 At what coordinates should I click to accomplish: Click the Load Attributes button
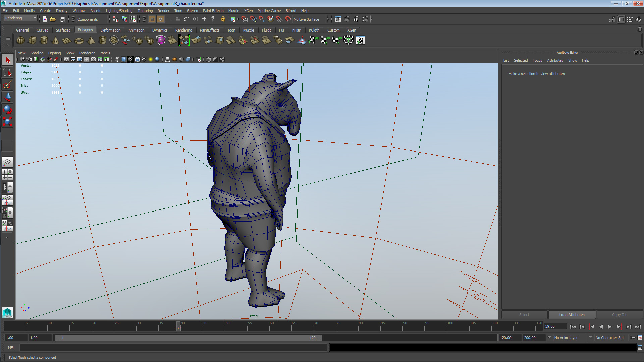pos(572,315)
